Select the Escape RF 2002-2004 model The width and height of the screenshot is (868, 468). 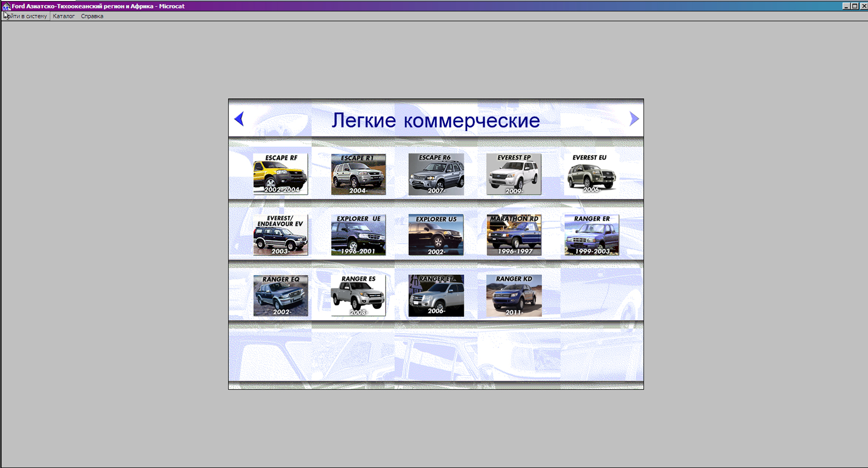click(x=281, y=174)
